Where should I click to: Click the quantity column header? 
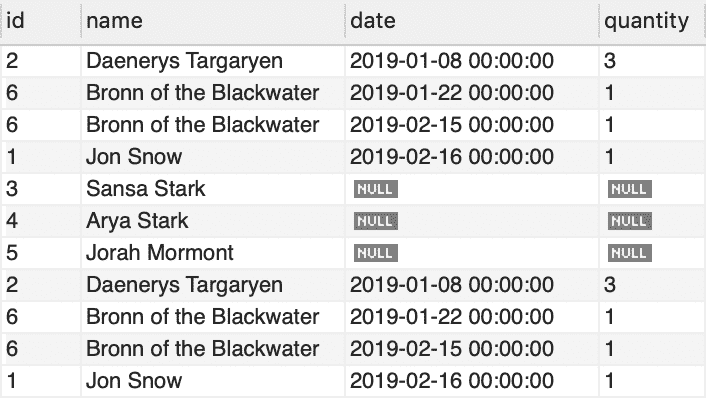(x=652, y=21)
